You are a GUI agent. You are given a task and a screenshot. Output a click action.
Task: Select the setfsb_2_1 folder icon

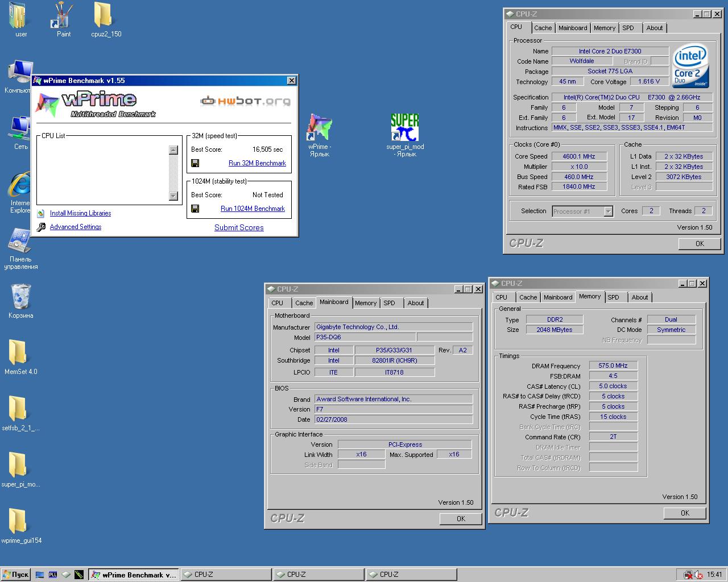tap(18, 409)
